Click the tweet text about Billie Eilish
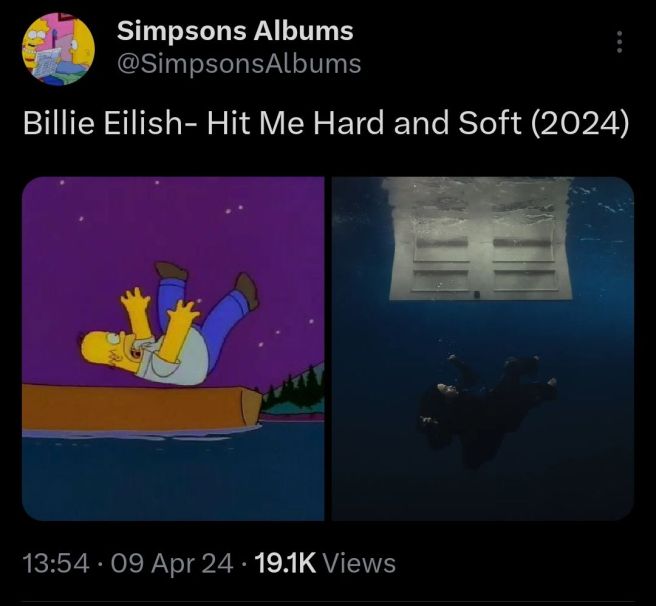The height and width of the screenshot is (606, 656). click(x=326, y=123)
